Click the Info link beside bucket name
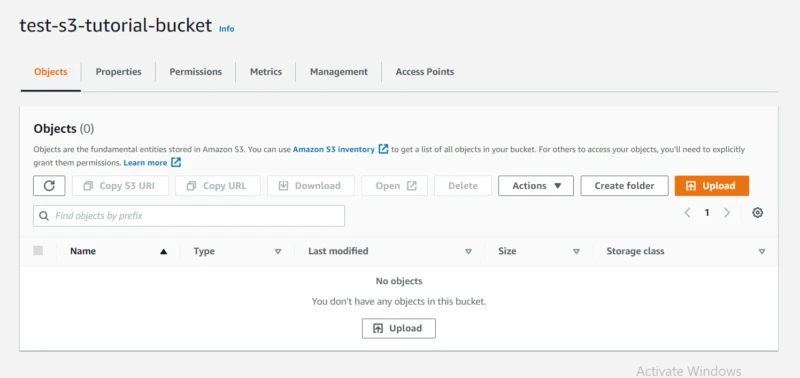This screenshot has height=378, width=800. point(227,29)
